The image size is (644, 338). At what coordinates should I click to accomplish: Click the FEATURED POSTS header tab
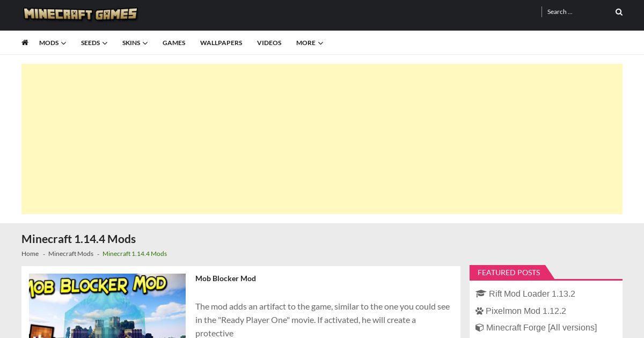(509, 273)
